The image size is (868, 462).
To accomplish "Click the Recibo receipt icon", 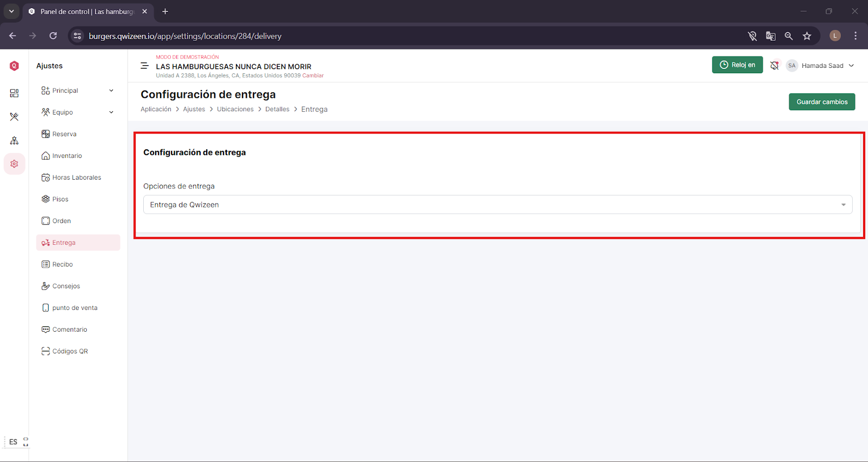I will pyautogui.click(x=46, y=264).
